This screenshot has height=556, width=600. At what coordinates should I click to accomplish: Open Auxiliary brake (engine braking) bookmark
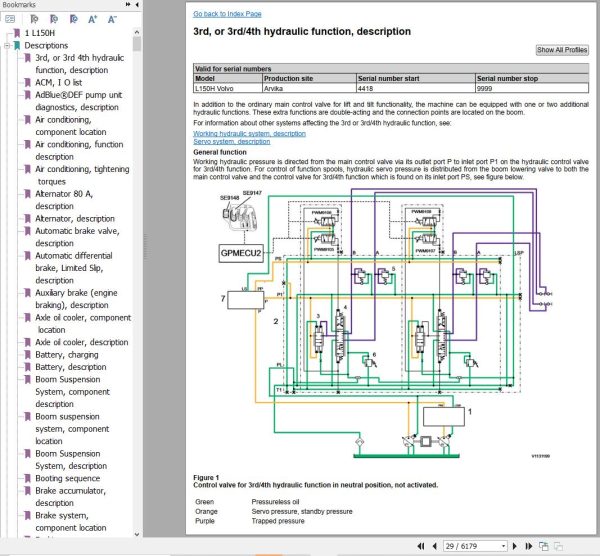point(76,299)
